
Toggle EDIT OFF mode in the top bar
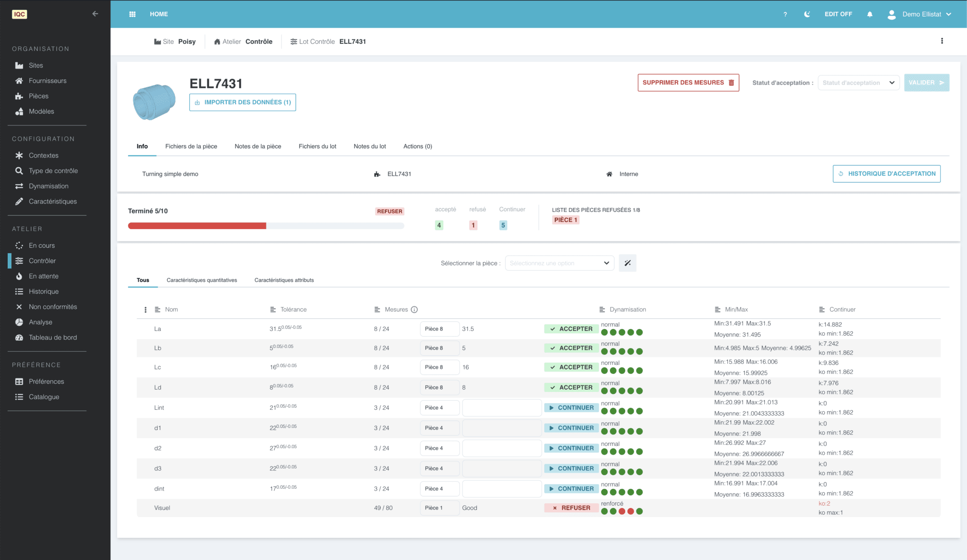point(839,14)
